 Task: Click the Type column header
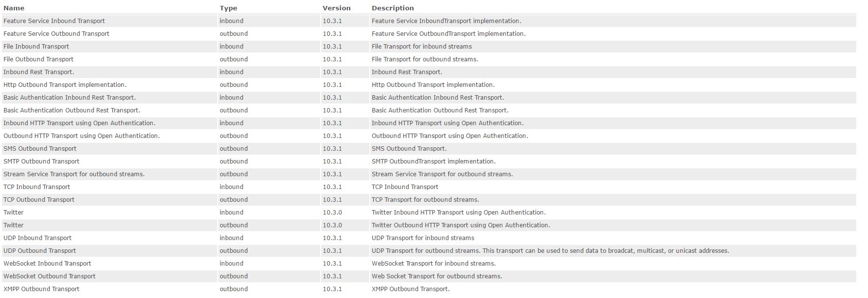(229, 8)
